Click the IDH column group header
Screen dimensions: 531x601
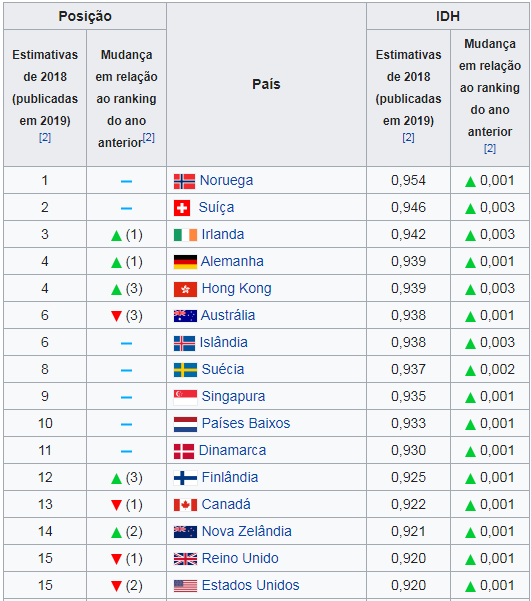click(447, 16)
